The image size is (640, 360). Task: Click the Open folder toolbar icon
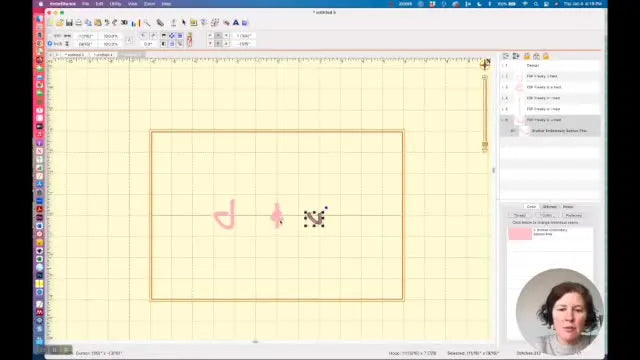click(60, 23)
